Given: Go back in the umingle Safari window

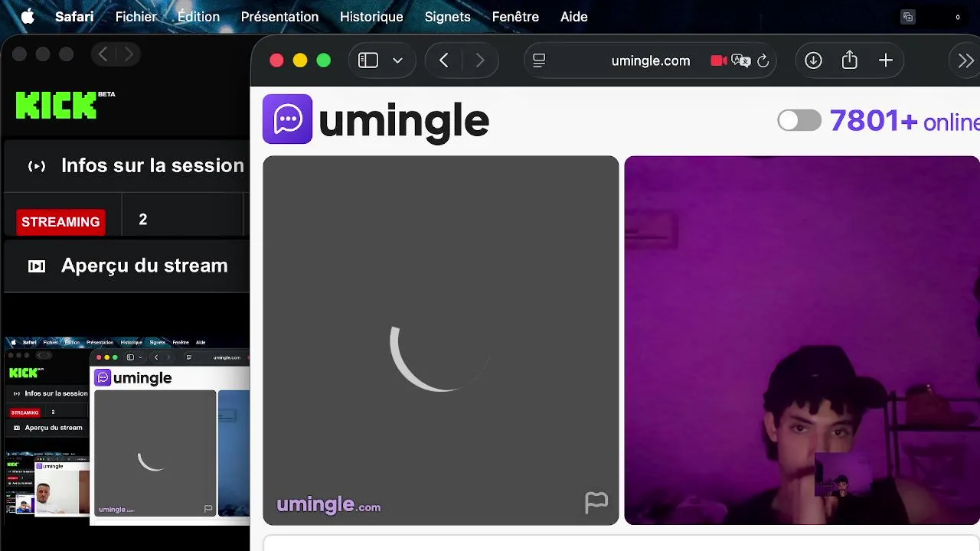Looking at the screenshot, I should (x=444, y=60).
